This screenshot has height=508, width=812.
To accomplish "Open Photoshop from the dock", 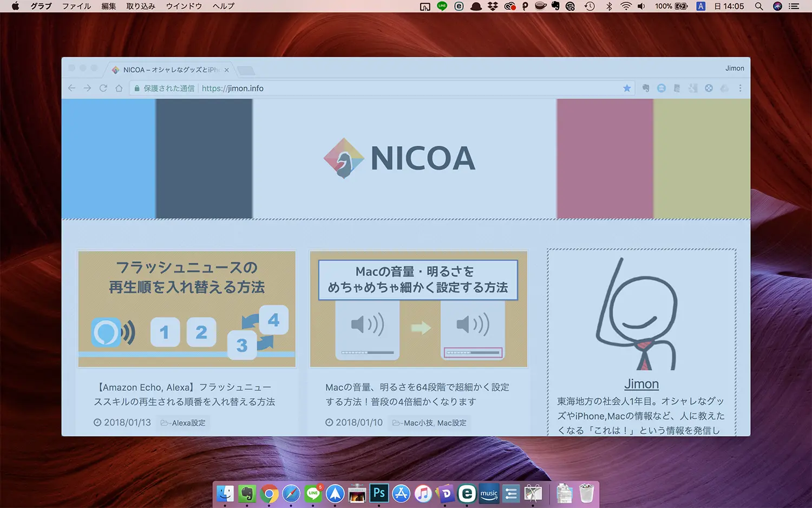I will click(379, 493).
